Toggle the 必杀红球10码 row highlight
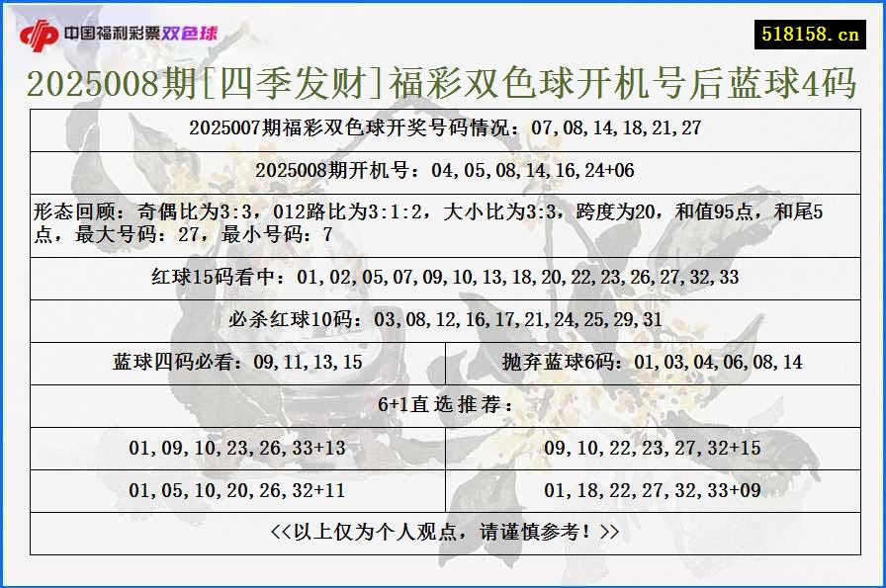886x588 pixels. tap(441, 320)
